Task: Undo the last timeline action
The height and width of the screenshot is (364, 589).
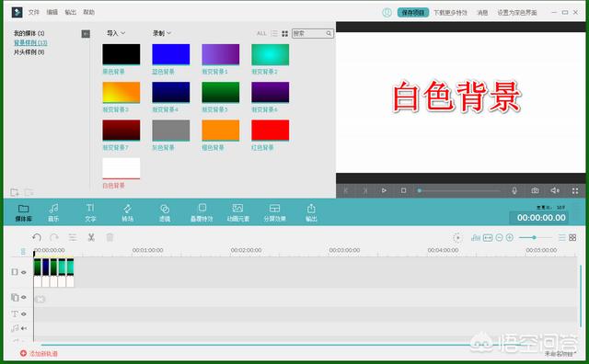Action: [37, 237]
